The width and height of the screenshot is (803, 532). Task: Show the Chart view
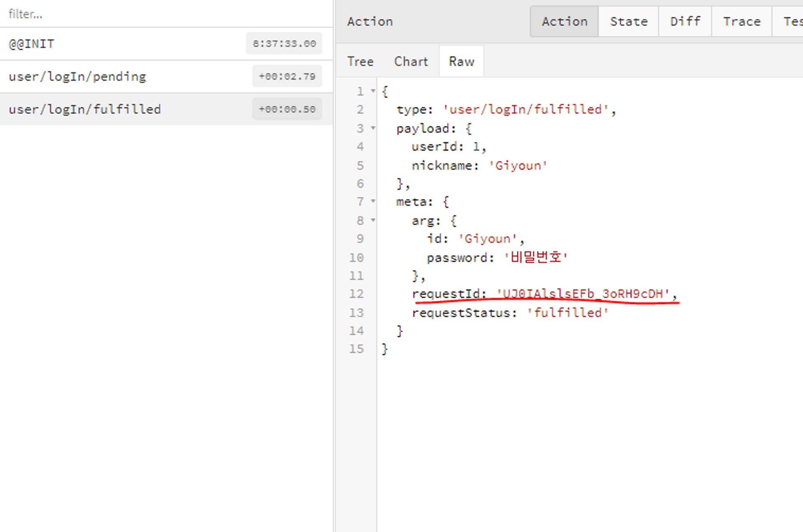(411, 61)
